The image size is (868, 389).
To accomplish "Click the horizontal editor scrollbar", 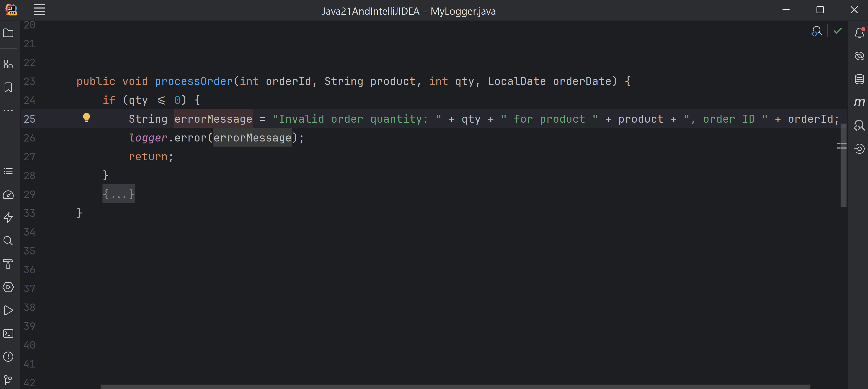I will click(x=456, y=387).
